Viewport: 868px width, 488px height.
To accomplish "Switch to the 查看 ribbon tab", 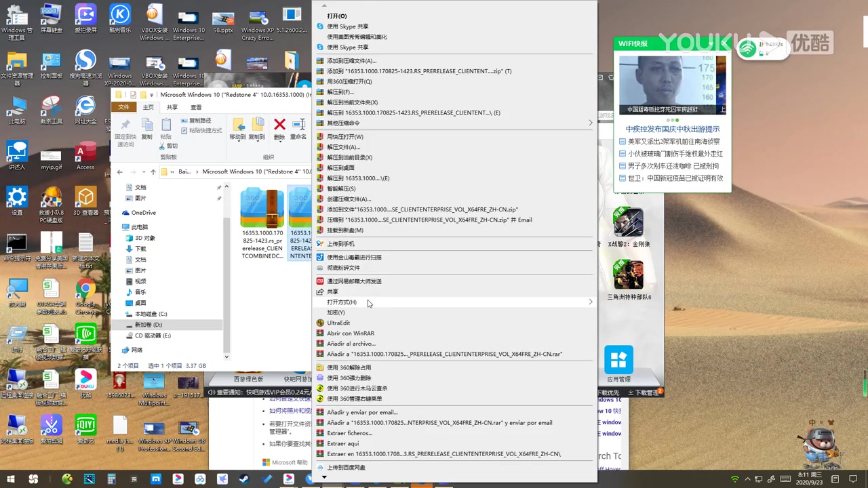I will [x=196, y=107].
